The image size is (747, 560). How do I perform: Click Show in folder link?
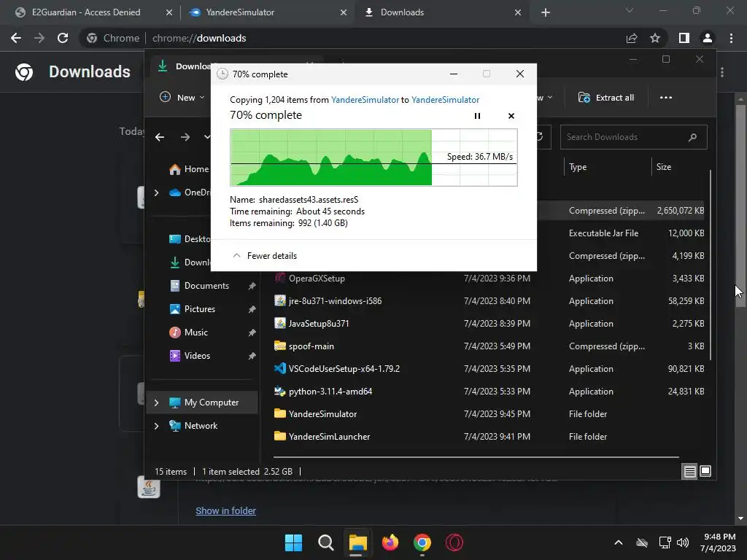point(225,510)
